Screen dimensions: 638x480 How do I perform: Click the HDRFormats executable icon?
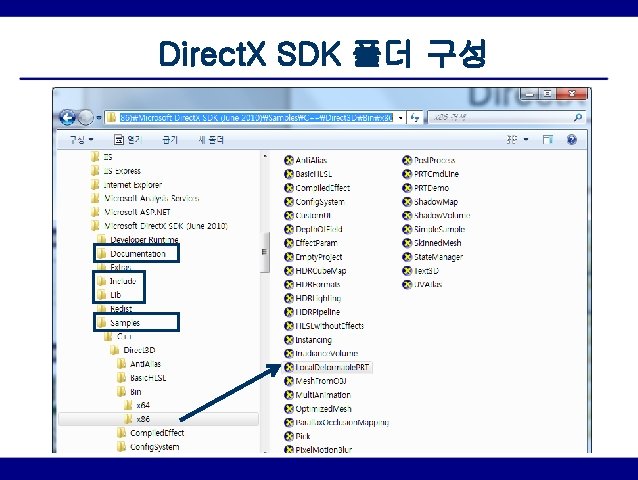[x=289, y=284]
